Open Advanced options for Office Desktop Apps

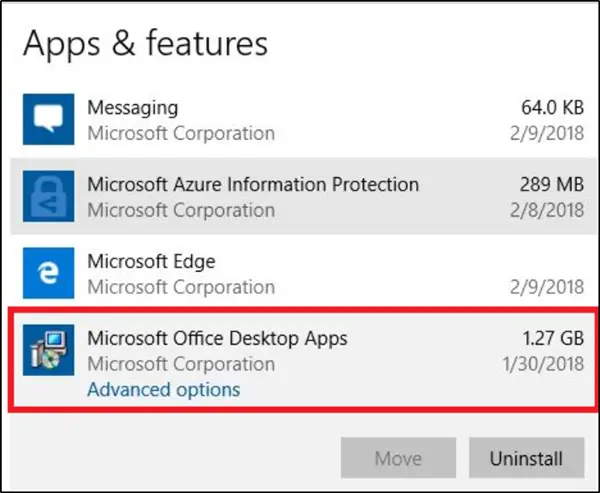tap(163, 389)
